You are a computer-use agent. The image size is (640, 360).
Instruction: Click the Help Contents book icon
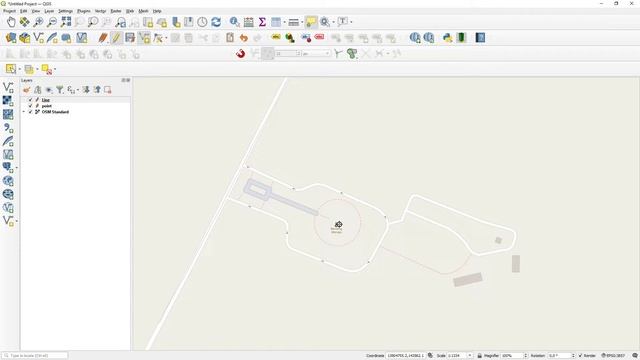click(480, 38)
